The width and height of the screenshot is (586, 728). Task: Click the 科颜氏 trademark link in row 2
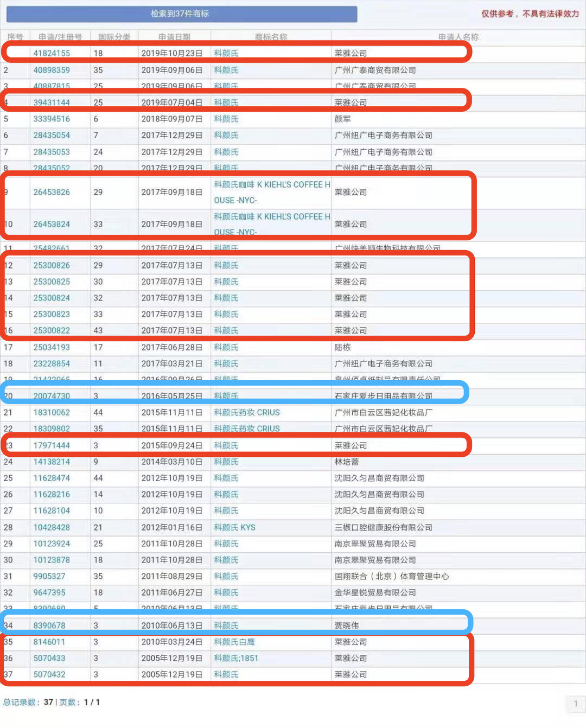[226, 70]
